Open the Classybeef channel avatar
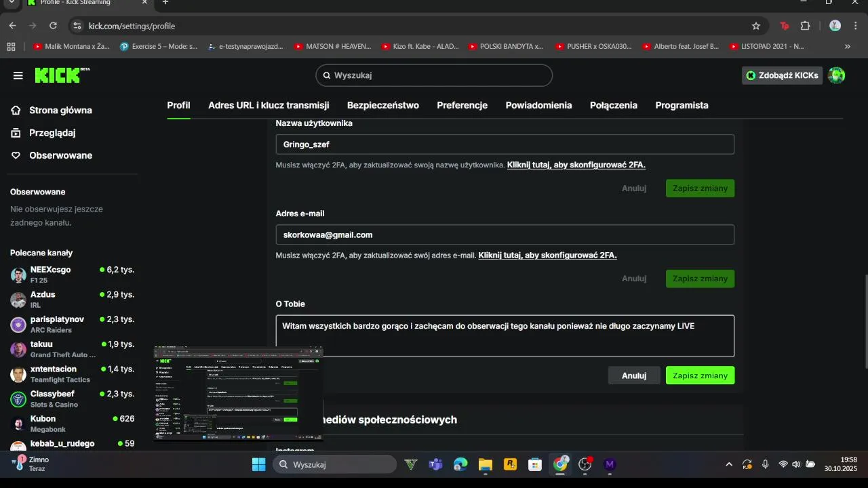Viewport: 868px width, 488px height. 18,399
